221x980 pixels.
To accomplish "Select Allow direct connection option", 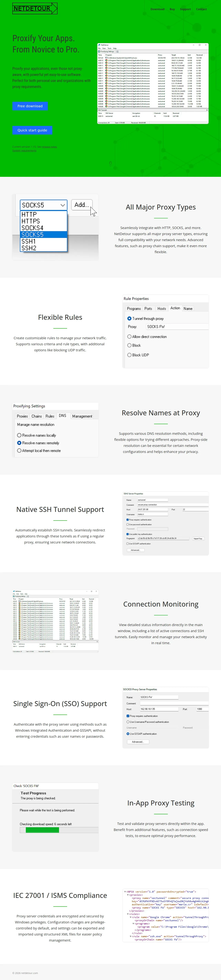I will click(129, 337).
